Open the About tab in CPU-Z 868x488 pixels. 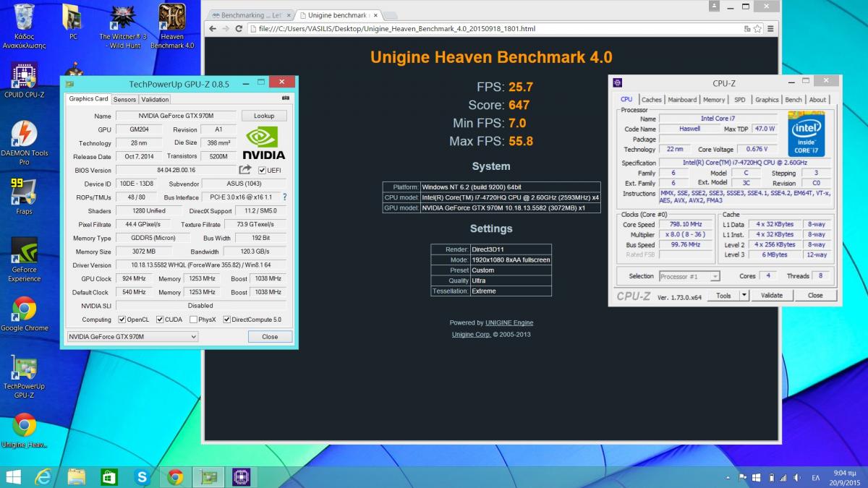(x=817, y=100)
